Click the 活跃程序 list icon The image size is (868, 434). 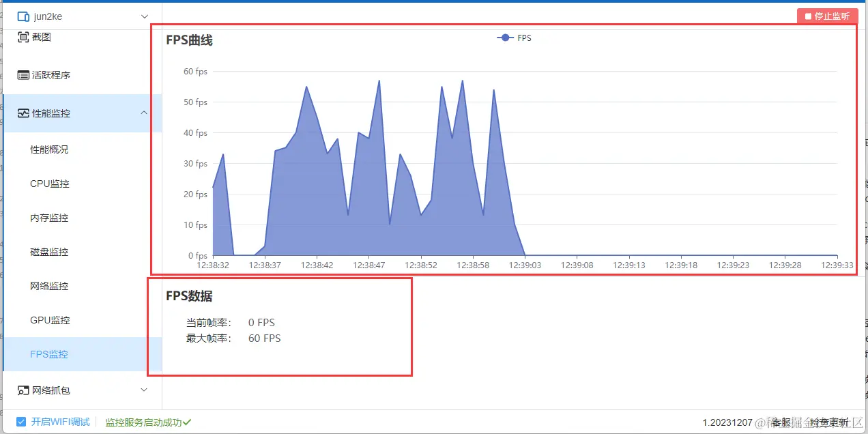click(23, 75)
